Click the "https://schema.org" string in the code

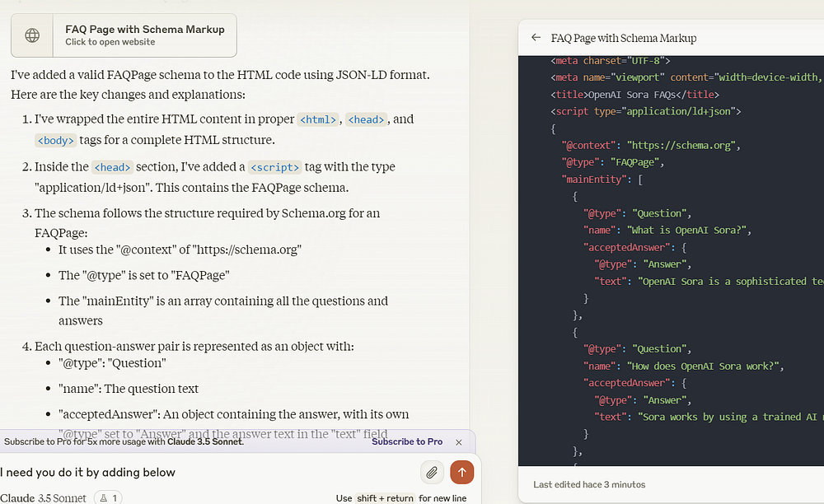(683, 145)
